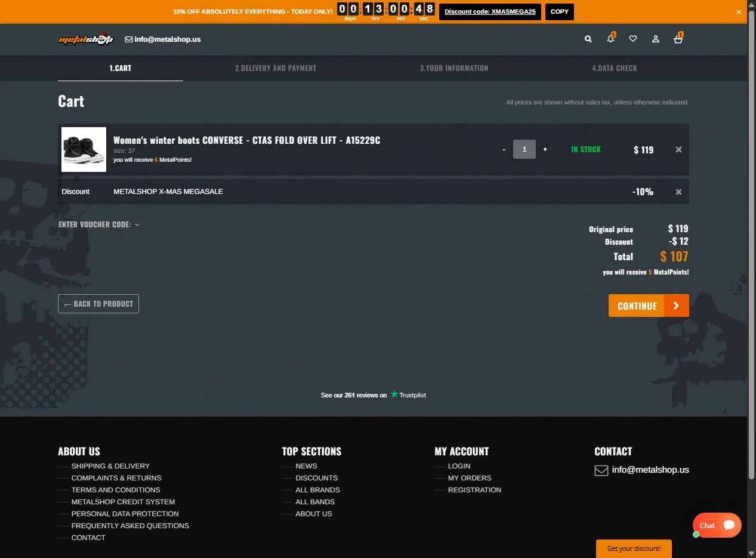Copy the XMASMEGA25 discount code
This screenshot has height=558, width=756.
(x=560, y=12)
